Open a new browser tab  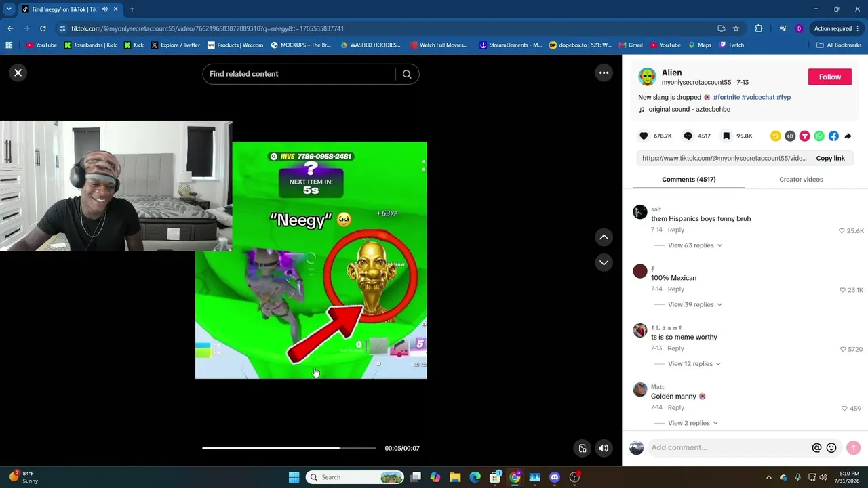click(132, 9)
